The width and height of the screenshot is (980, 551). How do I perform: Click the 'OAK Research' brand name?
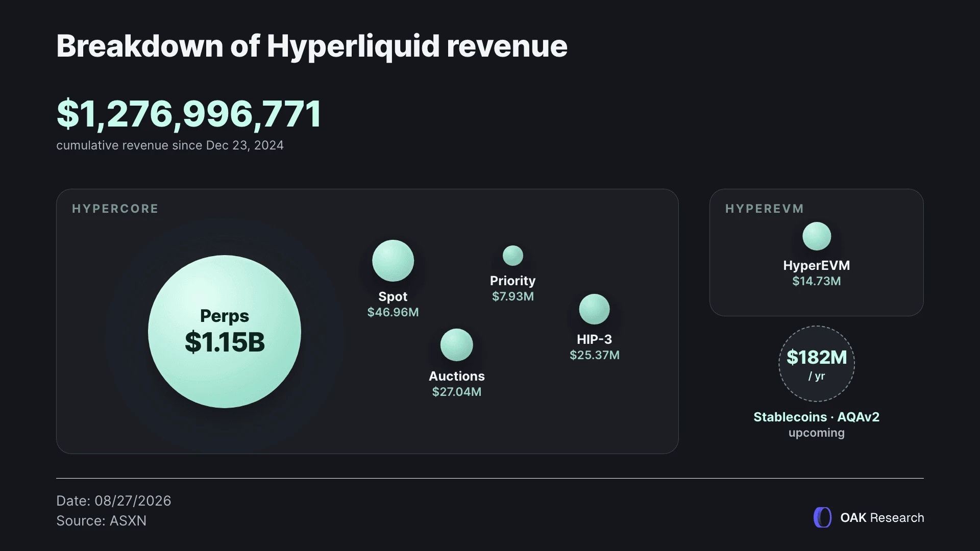point(882,517)
